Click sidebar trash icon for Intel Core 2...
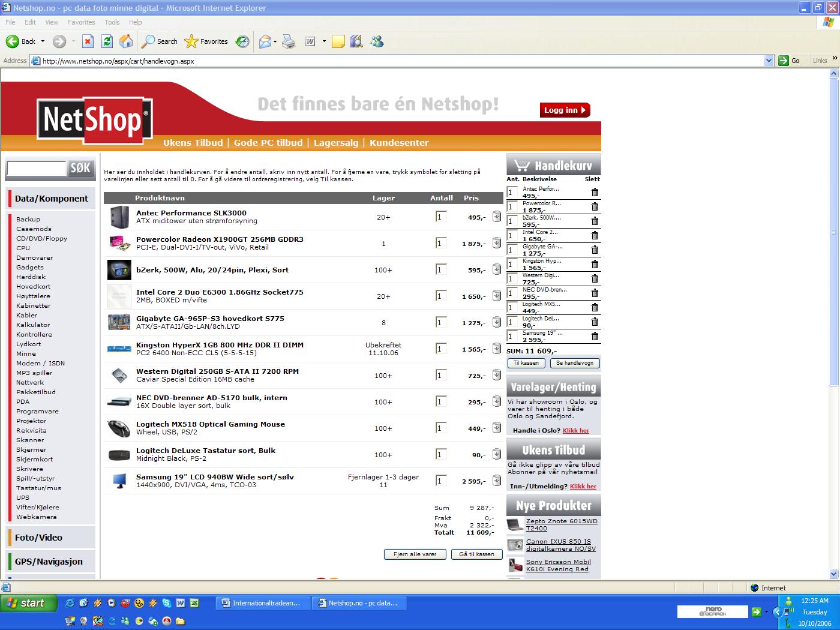The image size is (840, 630). click(x=595, y=235)
